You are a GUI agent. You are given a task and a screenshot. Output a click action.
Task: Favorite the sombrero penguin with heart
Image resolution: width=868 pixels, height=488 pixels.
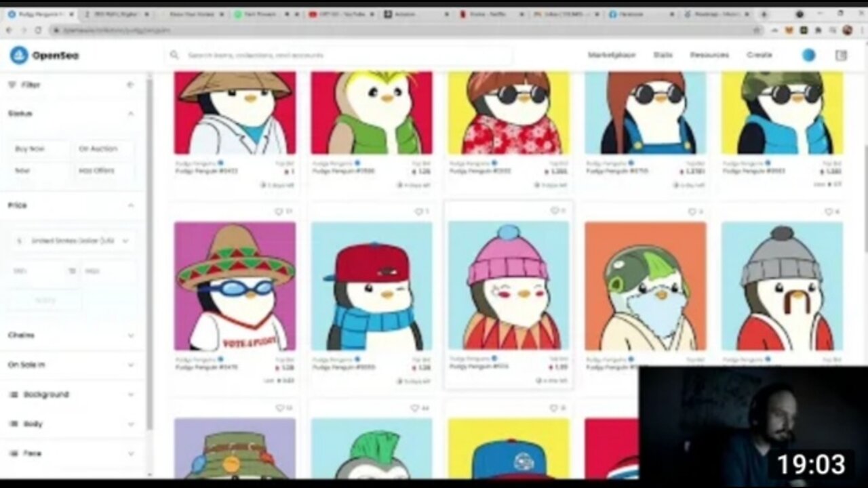(278, 211)
